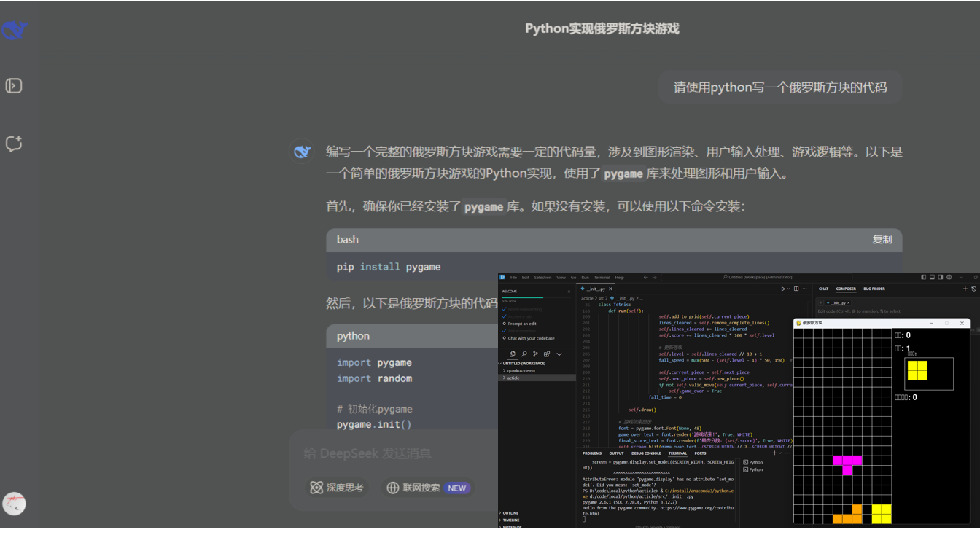This screenshot has height=535, width=980.
Task: Open the Go menu in the IDE
Action: pos(573,278)
